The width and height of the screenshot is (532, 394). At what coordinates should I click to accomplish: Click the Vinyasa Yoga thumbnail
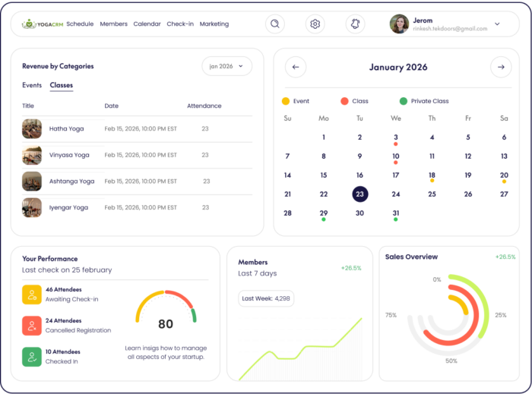click(x=32, y=155)
